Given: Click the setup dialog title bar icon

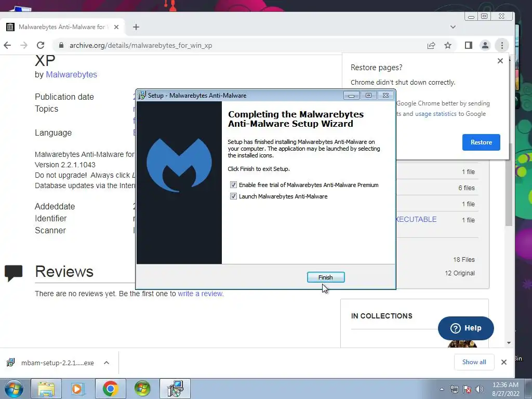Looking at the screenshot, I should point(142,96).
